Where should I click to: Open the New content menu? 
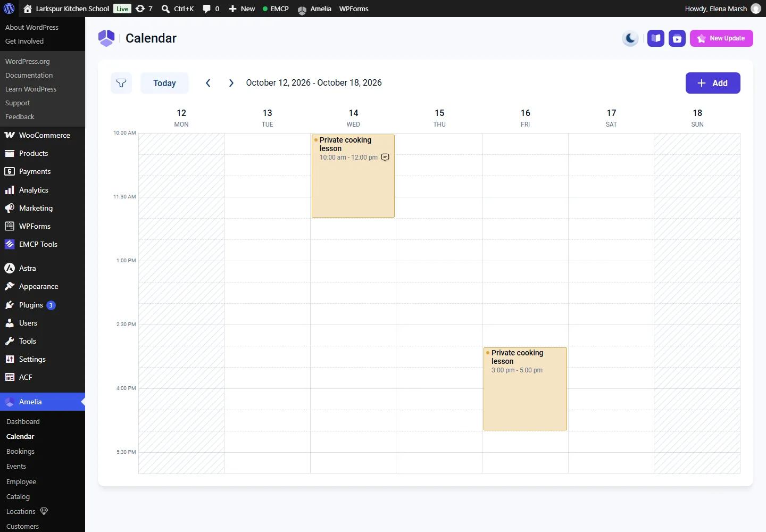(x=242, y=9)
